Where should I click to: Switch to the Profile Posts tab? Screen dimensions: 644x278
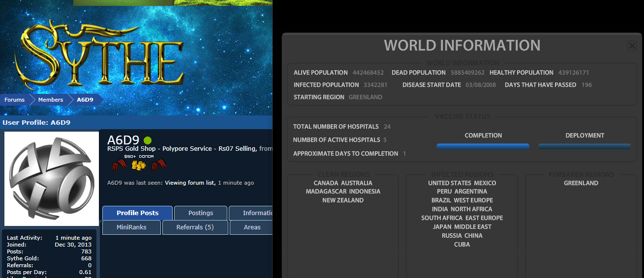click(x=137, y=213)
